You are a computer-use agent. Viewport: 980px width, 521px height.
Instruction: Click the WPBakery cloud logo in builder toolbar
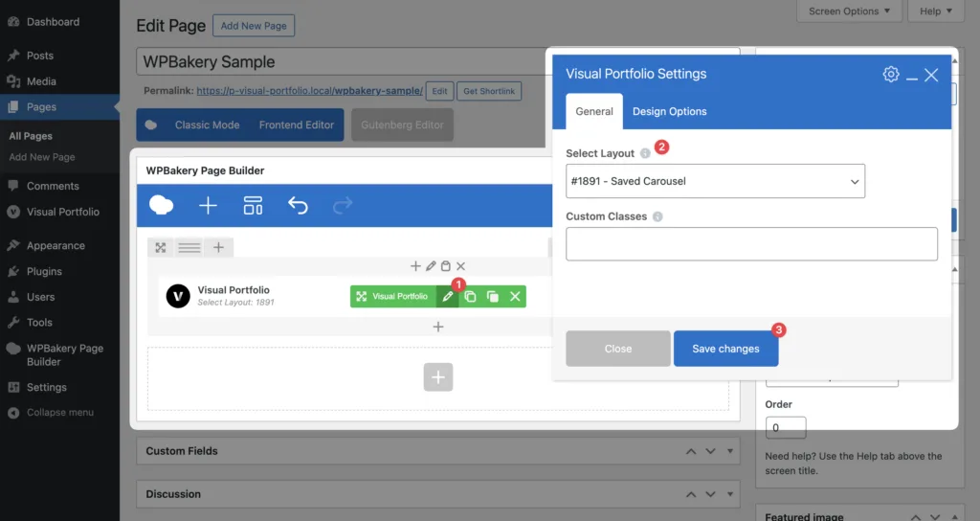pyautogui.click(x=161, y=205)
